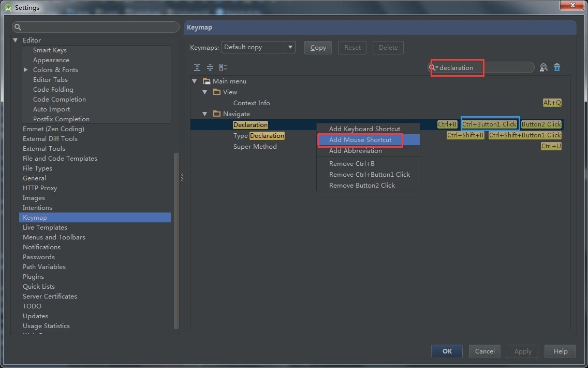Viewport: 588px width, 368px height.
Task: Choose Add Keyboard Shortcut in context menu
Action: [x=364, y=129]
